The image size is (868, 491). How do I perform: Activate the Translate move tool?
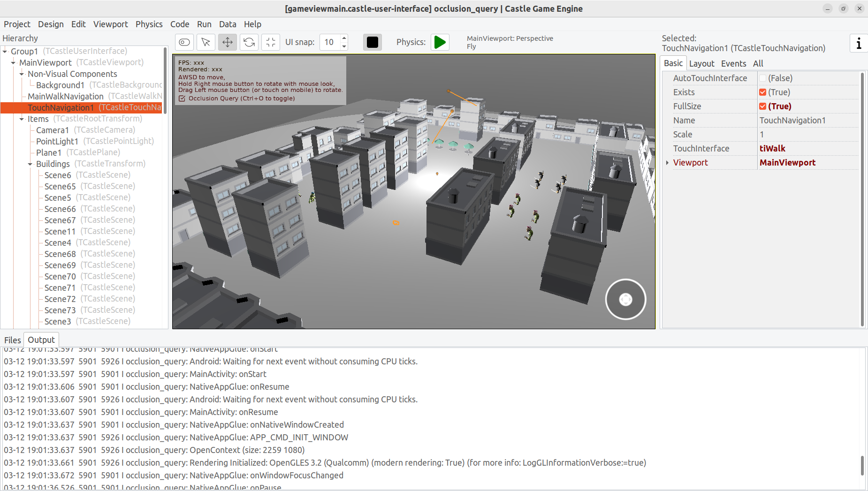coord(228,42)
